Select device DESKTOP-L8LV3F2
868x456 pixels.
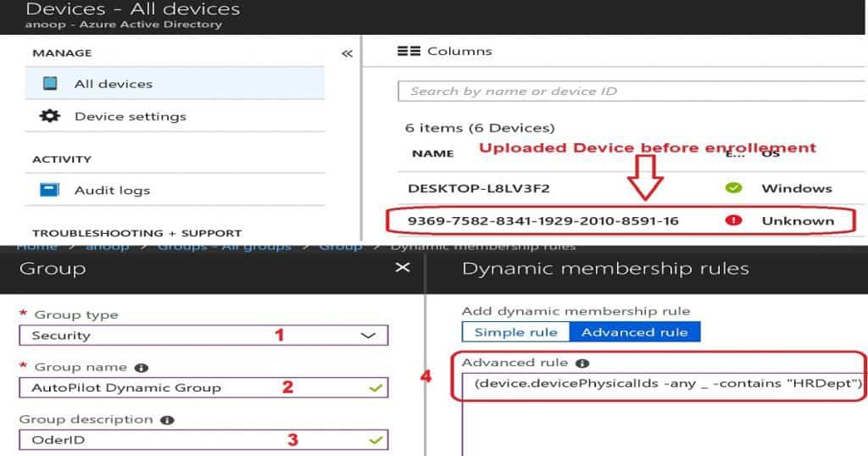pyautogui.click(x=479, y=188)
